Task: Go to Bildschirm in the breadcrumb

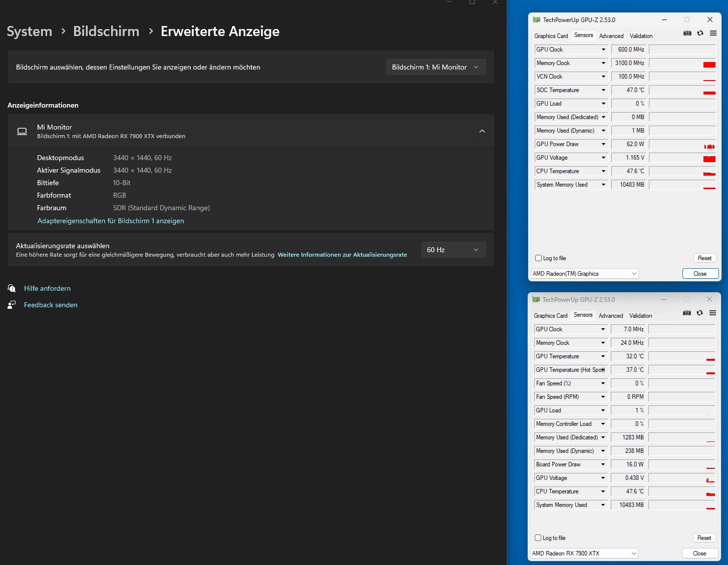Action: click(106, 32)
